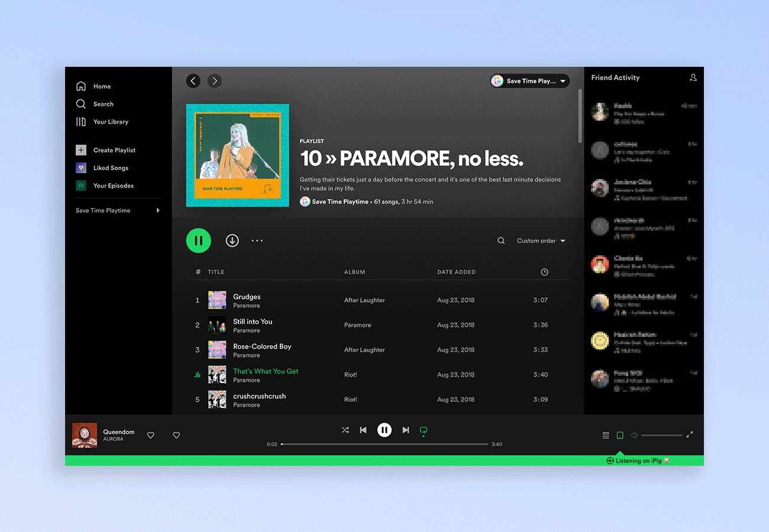Select the Still into You track
Image resolution: width=769 pixels, height=532 pixels.
pos(253,322)
